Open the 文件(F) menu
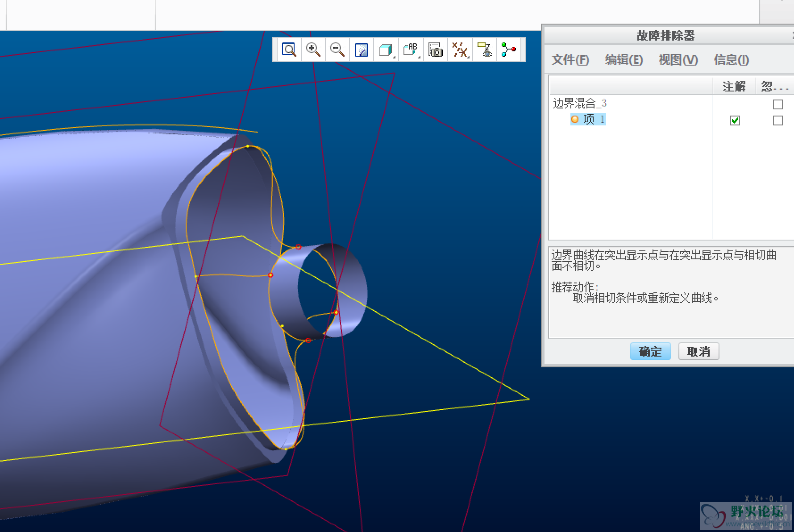Screen dimensions: 794x532 [x=570, y=60]
